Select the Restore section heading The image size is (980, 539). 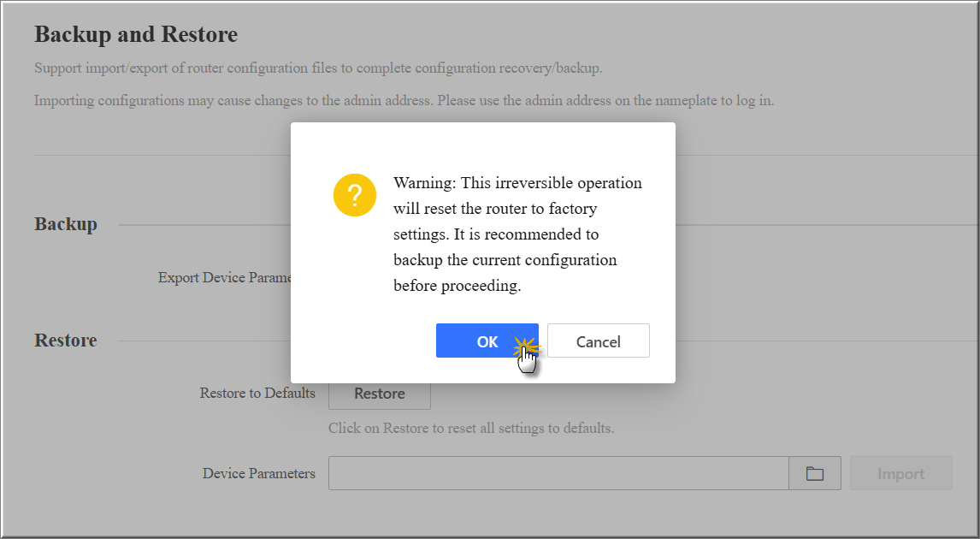[x=66, y=340]
